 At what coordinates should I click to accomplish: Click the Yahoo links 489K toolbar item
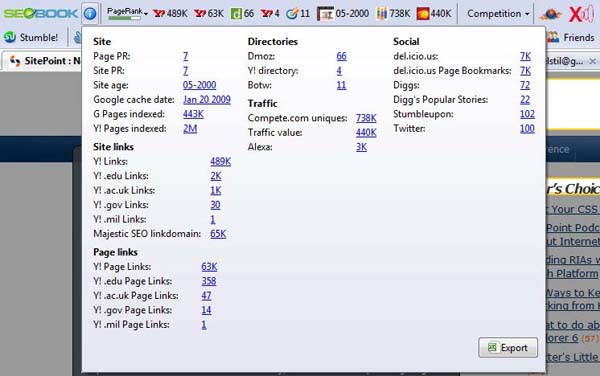coord(170,14)
